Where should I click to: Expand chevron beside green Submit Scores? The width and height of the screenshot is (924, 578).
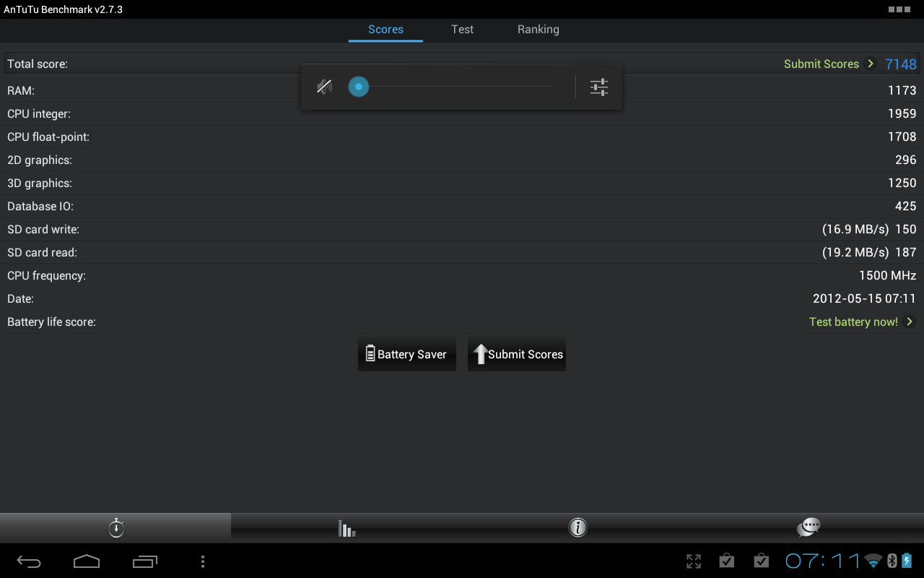871,64
